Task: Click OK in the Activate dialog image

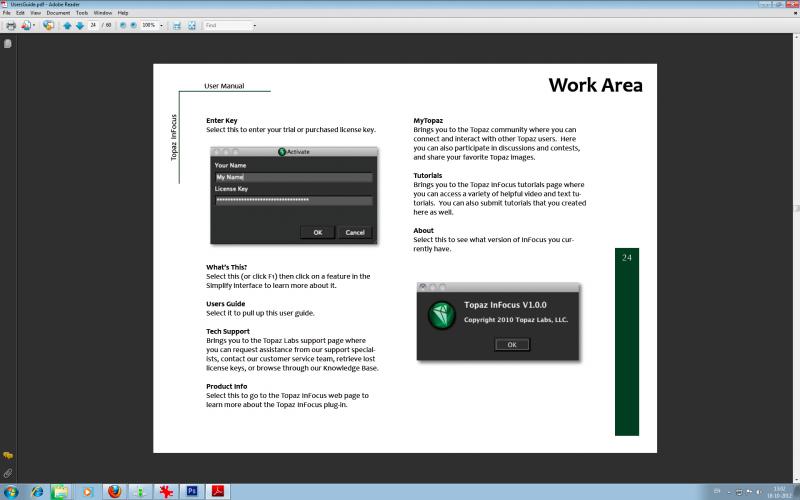Action: pyautogui.click(x=317, y=232)
